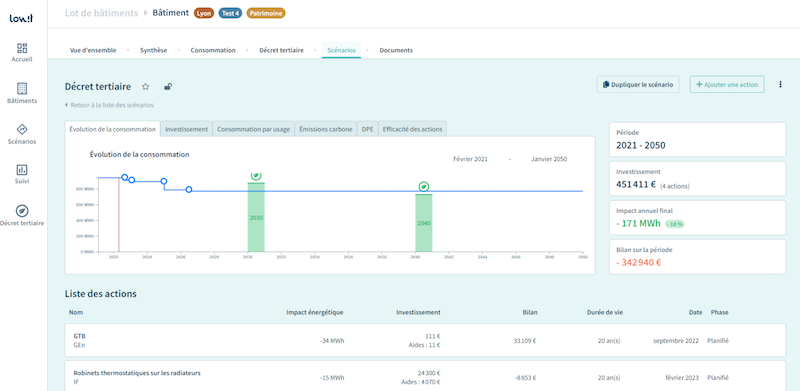
Task: Click the 2040 green target bar
Action: point(424,223)
